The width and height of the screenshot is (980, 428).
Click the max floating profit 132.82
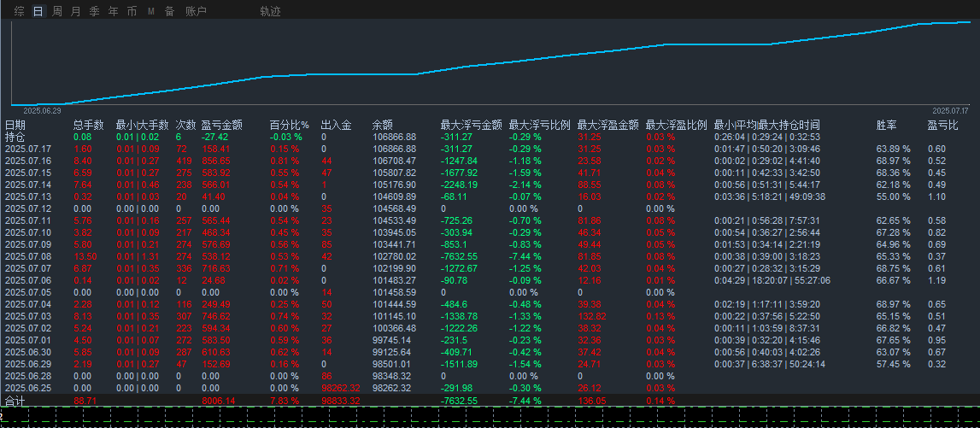pyautogui.click(x=592, y=315)
